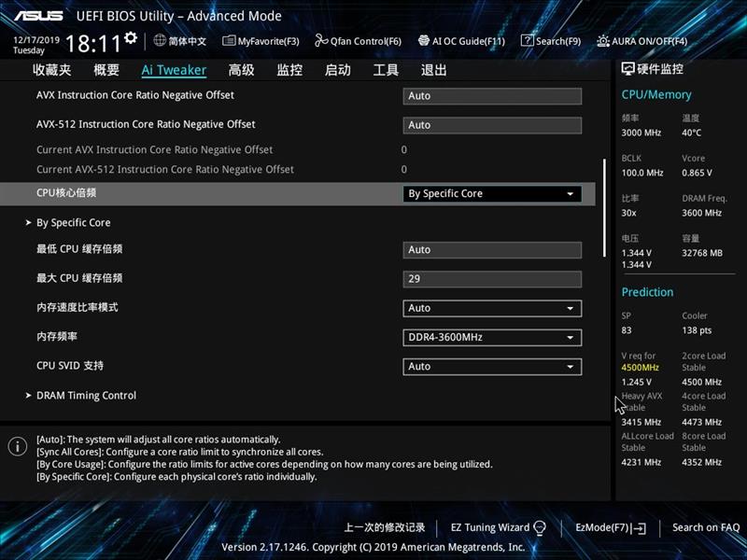Open AI OC Guide(F11)
The width and height of the screenshot is (747, 560).
(x=461, y=41)
